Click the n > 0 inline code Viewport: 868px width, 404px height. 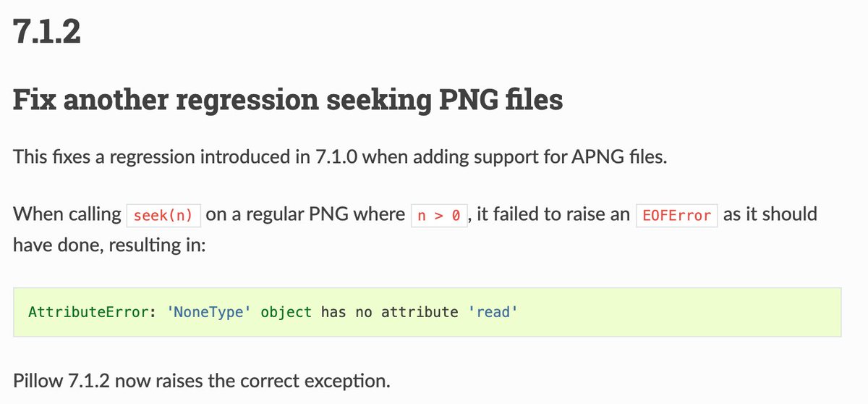click(x=440, y=216)
